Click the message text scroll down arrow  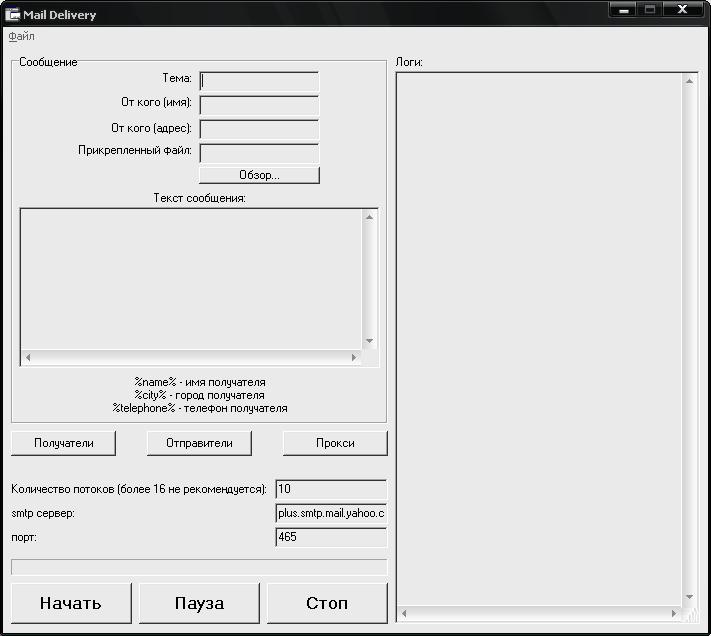(x=369, y=341)
